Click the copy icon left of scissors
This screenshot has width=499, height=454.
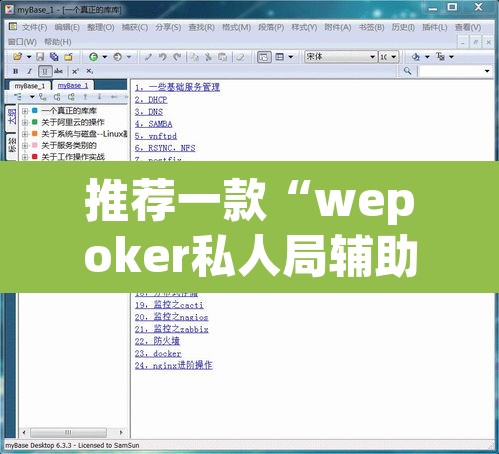coord(194,57)
